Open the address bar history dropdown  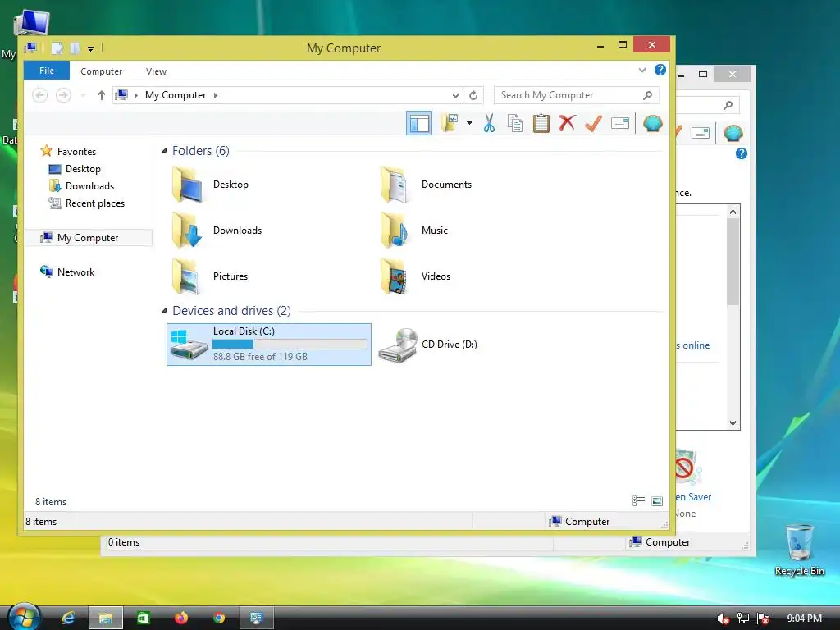pyautogui.click(x=455, y=95)
